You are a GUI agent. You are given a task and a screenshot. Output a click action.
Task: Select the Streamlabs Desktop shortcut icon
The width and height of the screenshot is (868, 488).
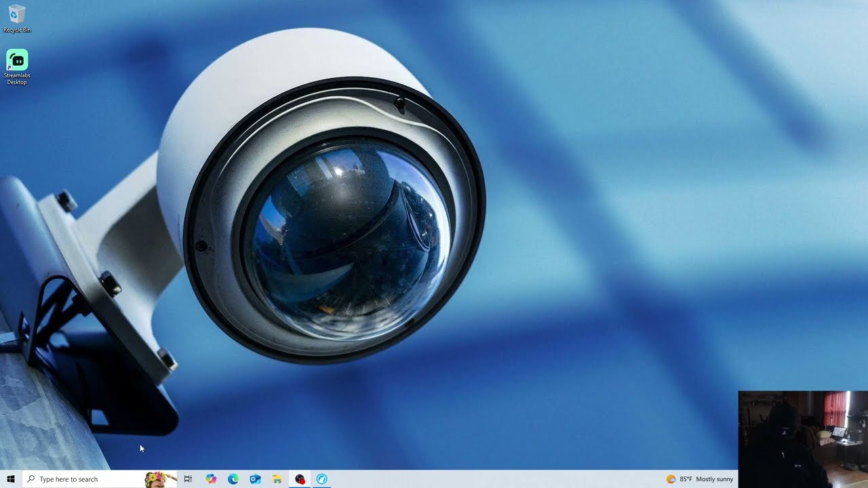[x=17, y=67]
